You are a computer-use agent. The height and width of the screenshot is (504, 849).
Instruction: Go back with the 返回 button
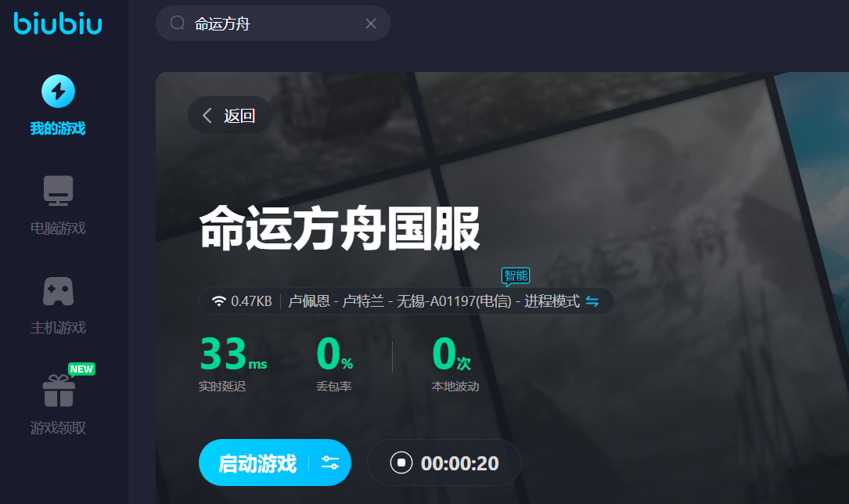point(229,115)
